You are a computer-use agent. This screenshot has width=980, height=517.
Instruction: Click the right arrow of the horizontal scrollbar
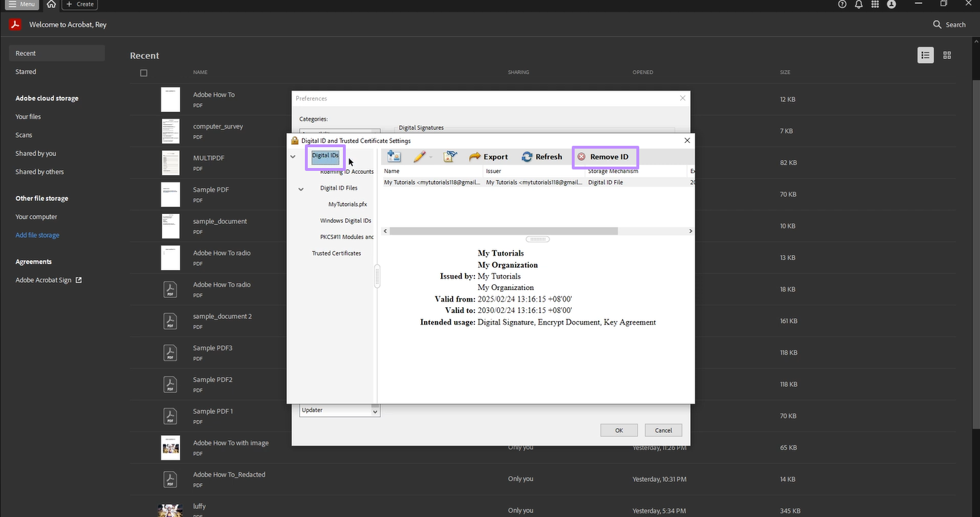click(x=690, y=231)
